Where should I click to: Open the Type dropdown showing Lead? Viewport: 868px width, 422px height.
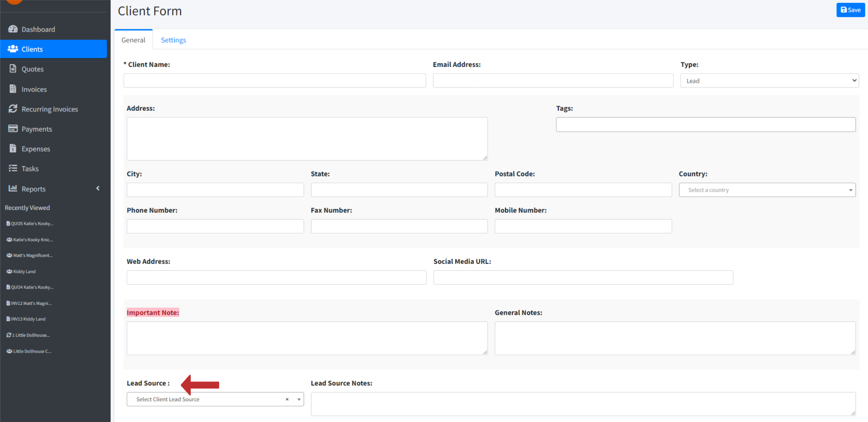(x=769, y=81)
